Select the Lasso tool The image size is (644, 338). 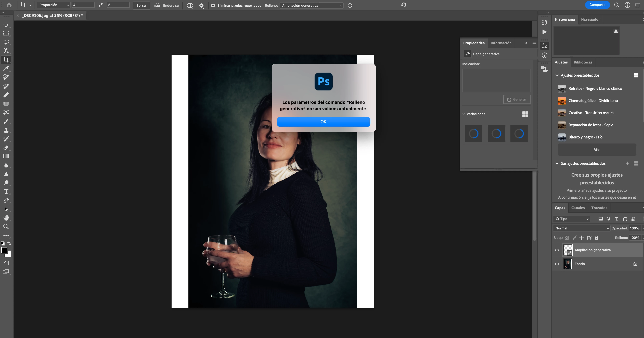[6, 42]
